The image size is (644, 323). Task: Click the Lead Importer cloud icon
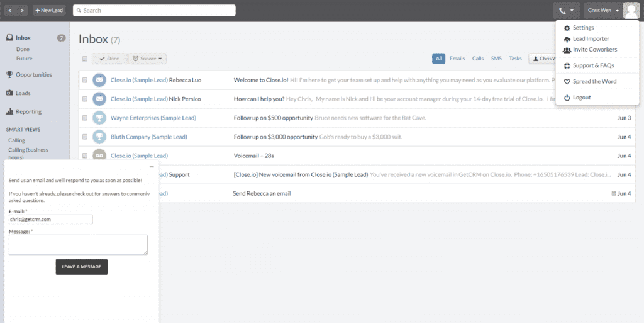tap(567, 39)
